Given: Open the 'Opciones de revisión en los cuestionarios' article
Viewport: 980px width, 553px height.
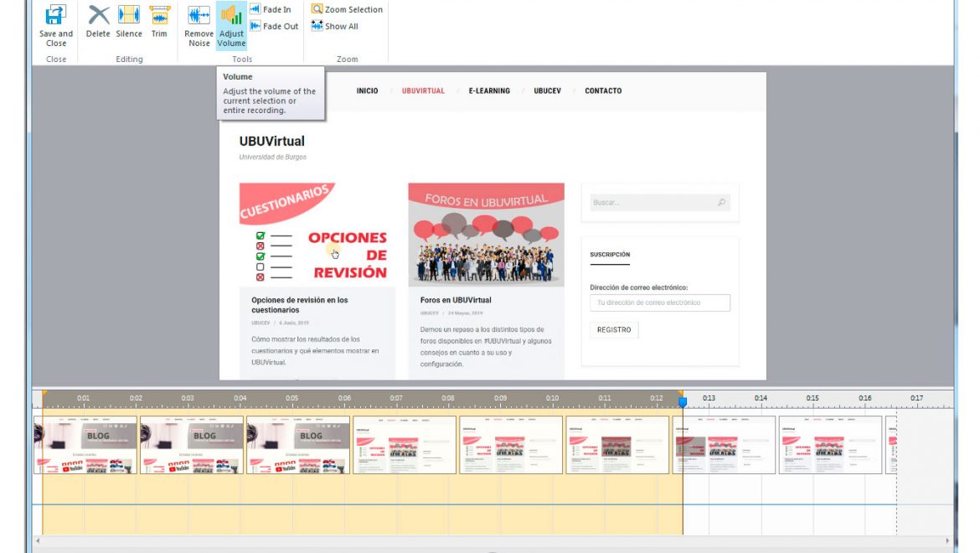Looking at the screenshot, I should pos(300,305).
